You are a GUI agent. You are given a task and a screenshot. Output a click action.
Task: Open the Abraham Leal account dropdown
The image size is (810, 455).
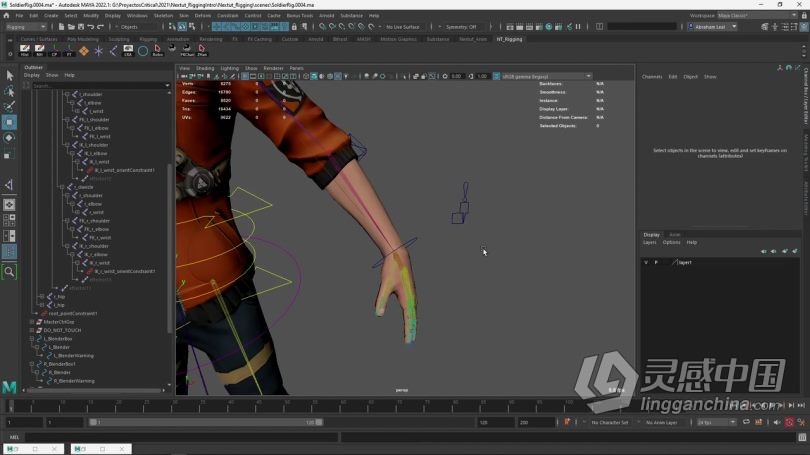point(712,27)
